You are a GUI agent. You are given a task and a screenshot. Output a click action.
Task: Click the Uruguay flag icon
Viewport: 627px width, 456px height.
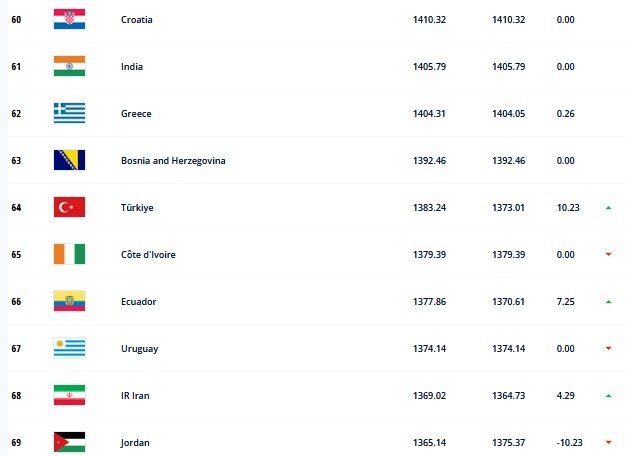[x=69, y=348]
